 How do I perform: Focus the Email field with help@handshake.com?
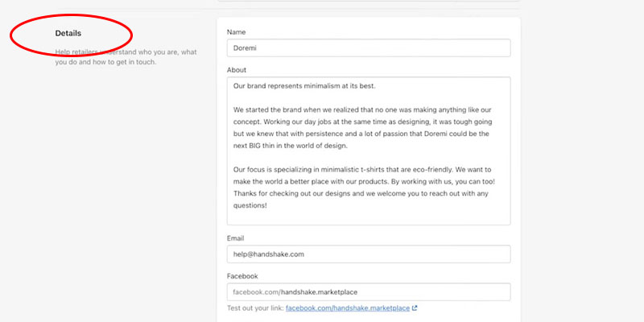click(369, 254)
